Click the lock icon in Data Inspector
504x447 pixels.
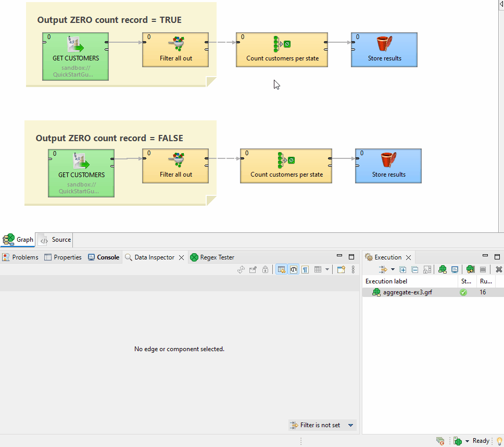[x=265, y=269]
